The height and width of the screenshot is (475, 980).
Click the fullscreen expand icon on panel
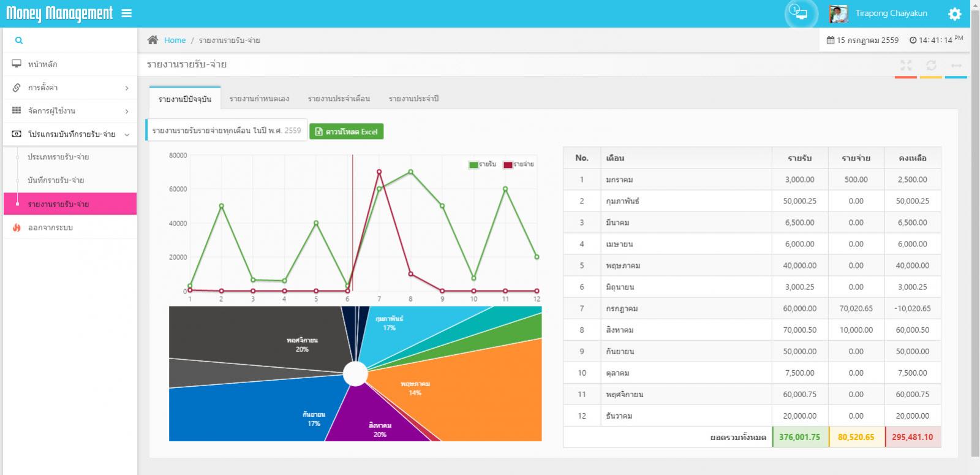[906, 65]
